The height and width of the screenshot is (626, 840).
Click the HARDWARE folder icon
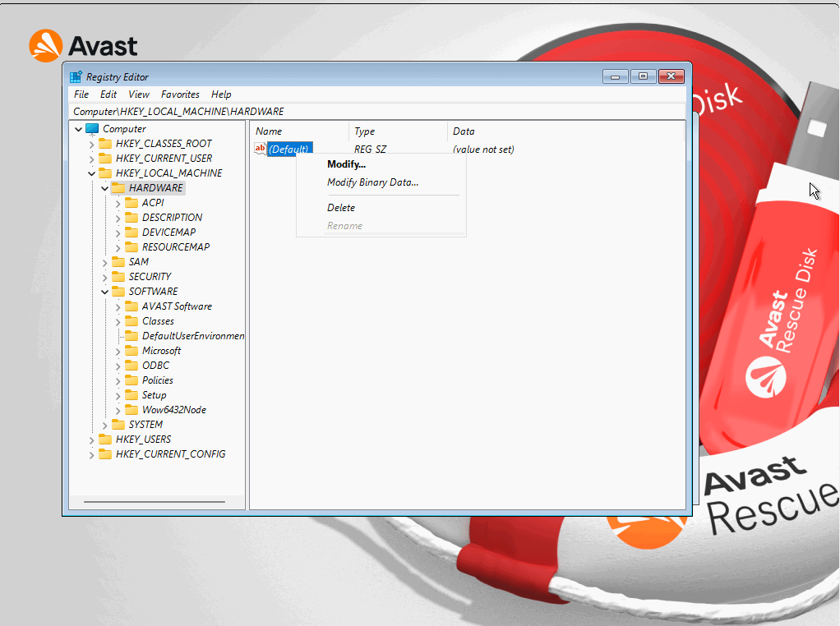pos(118,188)
